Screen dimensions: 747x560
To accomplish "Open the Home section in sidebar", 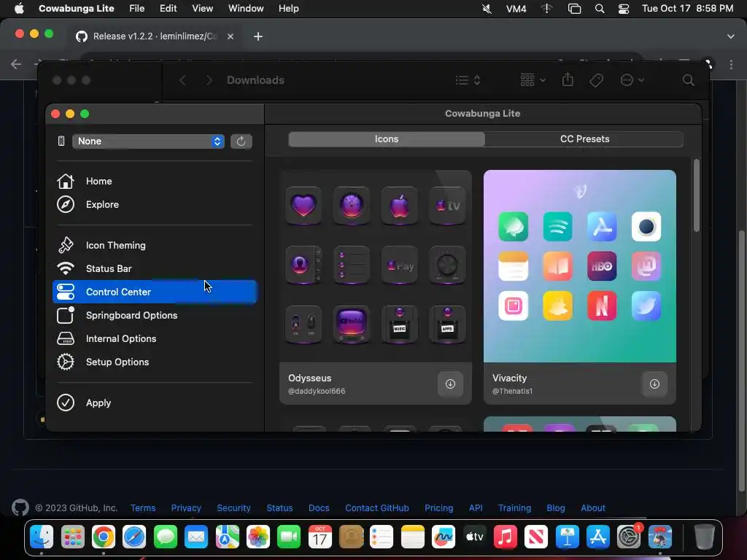I will [x=155, y=181].
